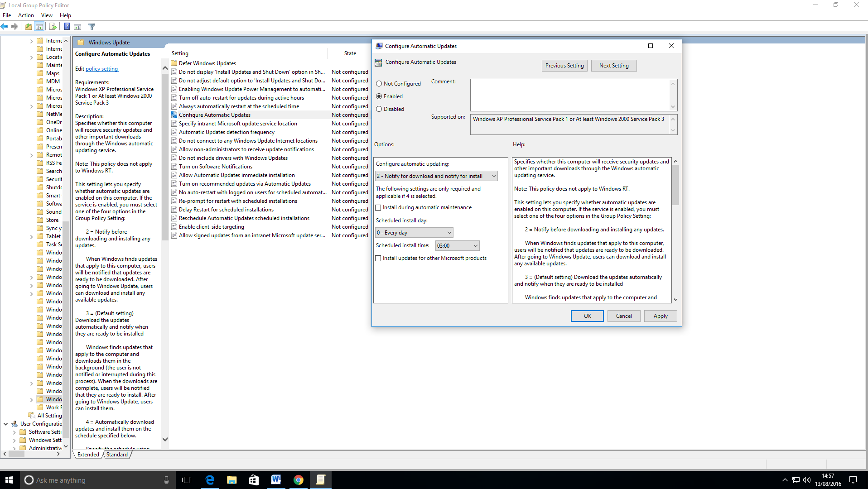Open Help via blue question mark icon
Viewport: 868px width, 489px height.
pyautogui.click(x=67, y=27)
